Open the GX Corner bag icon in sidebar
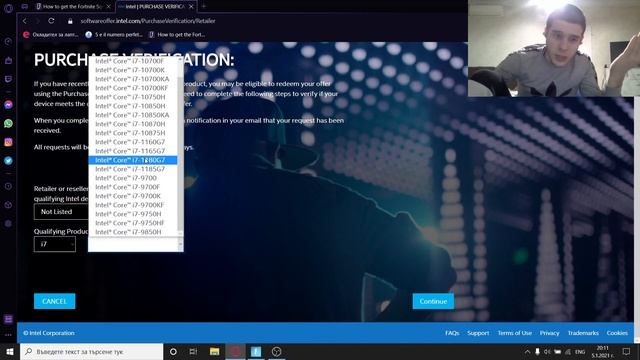 (8, 60)
